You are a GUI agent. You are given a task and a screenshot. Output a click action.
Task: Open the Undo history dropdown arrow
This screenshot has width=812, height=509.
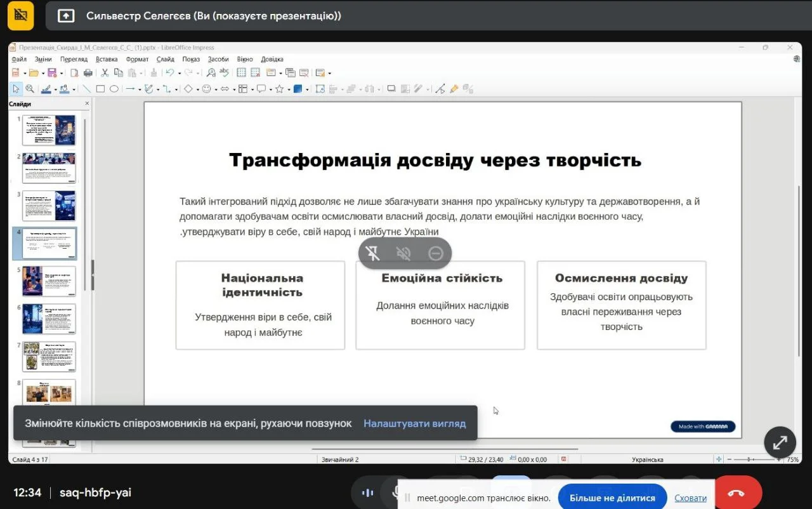click(x=180, y=74)
